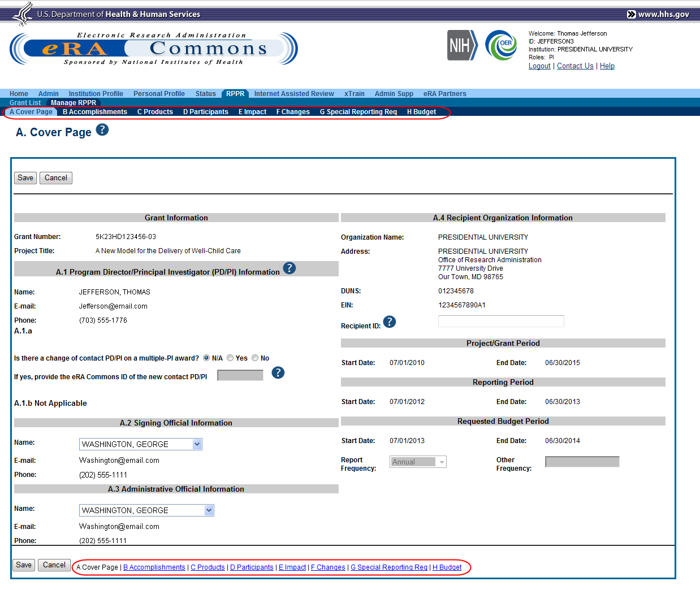Click PD/PI email Jefferson@email.com

point(113,306)
